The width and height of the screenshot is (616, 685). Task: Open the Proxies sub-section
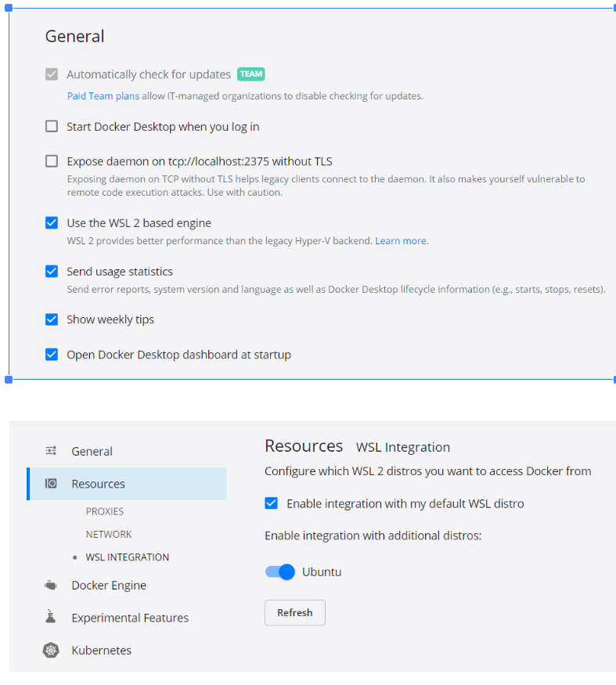click(105, 511)
